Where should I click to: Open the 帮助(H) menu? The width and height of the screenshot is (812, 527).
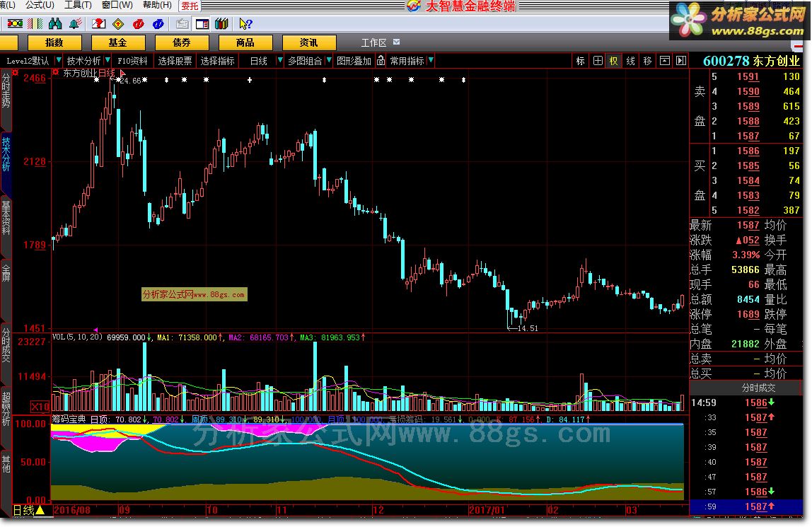point(157,5)
